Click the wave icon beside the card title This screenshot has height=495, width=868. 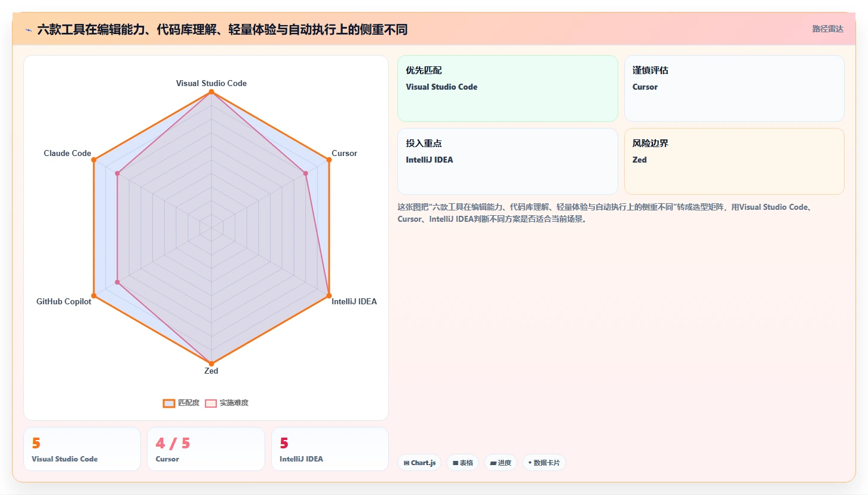point(29,30)
